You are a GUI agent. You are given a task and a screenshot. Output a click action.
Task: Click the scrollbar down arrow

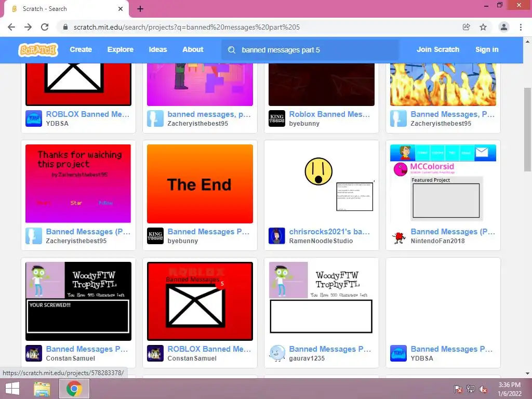[528, 374]
